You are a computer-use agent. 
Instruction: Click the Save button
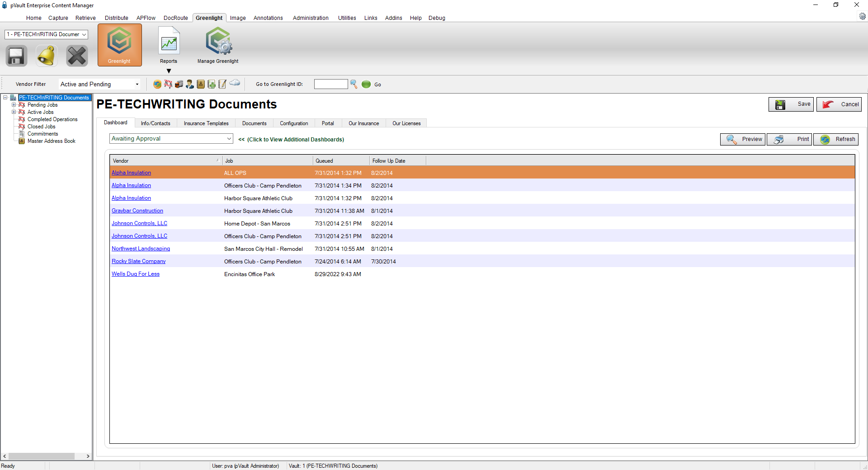791,104
